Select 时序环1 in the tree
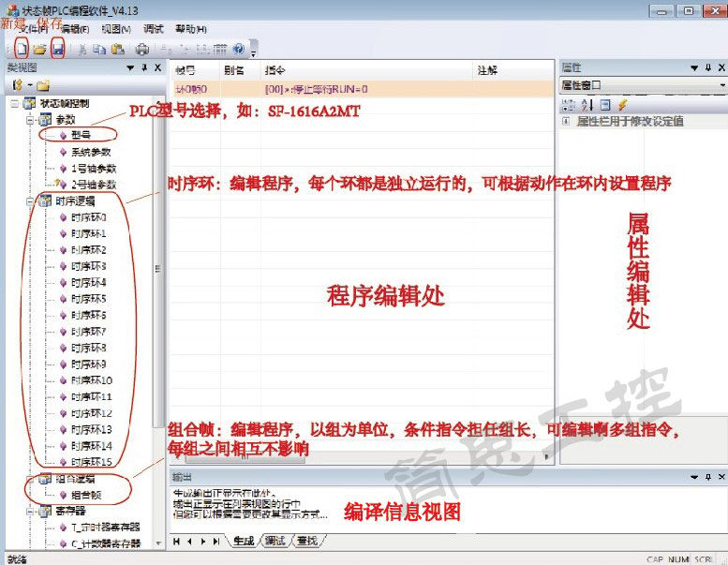The height and width of the screenshot is (565, 728). [89, 233]
